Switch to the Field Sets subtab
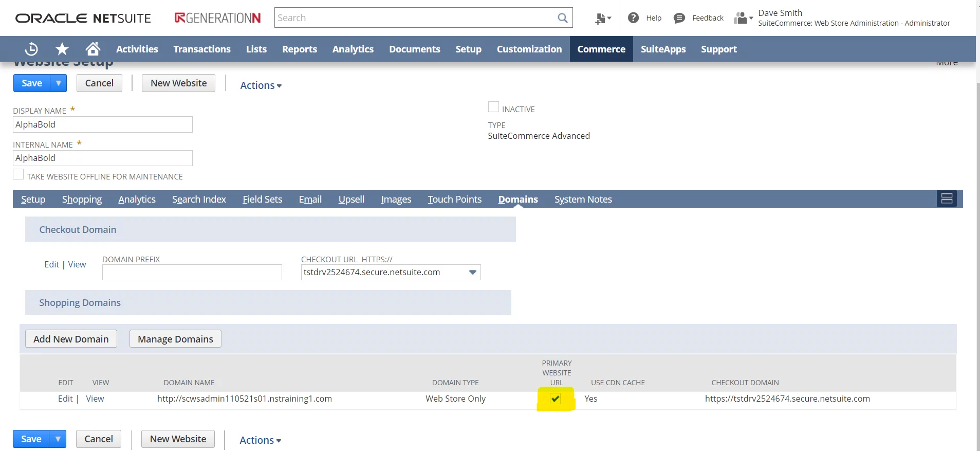The image size is (980, 451). pos(263,199)
